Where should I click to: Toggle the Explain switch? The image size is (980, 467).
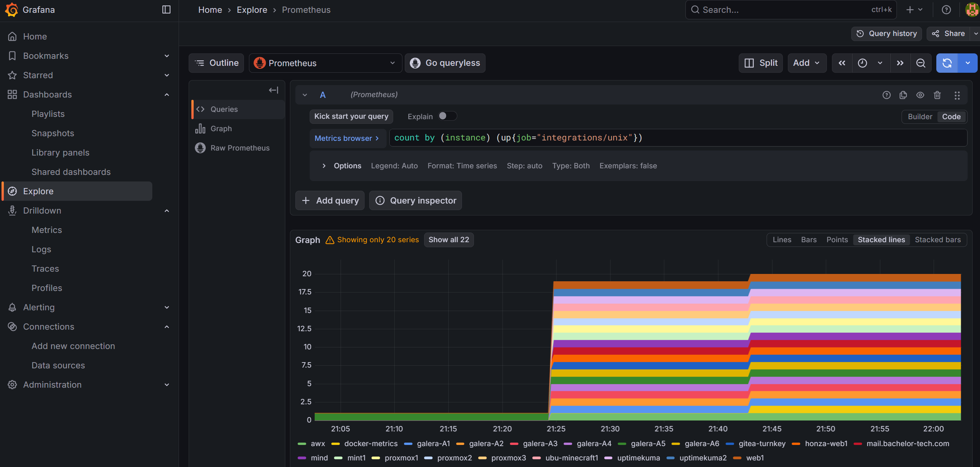(447, 116)
